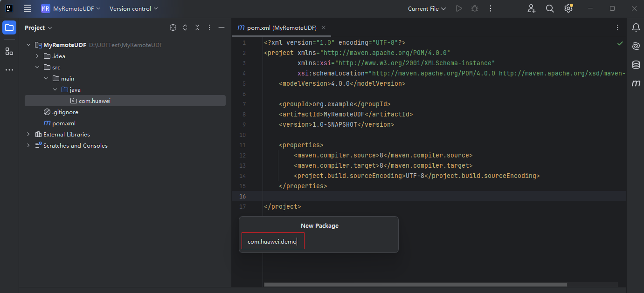Viewport: 644px width, 293px height.
Task: Collapse the MyRemoteUDF root node
Action: 28,45
